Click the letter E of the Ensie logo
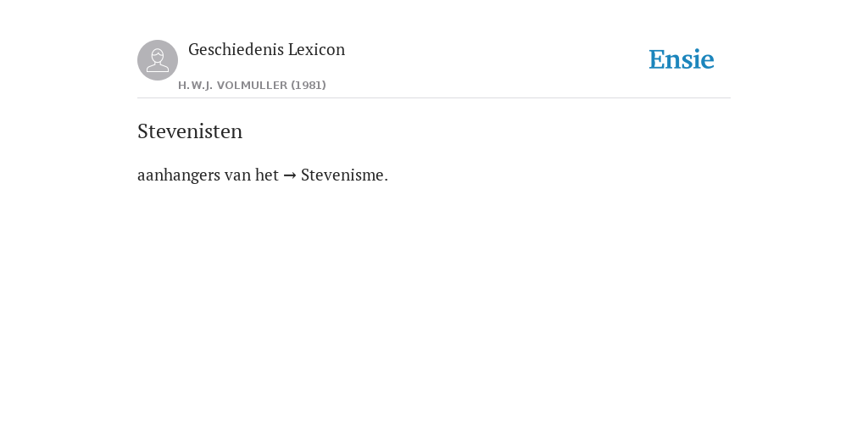868x434 pixels. pyautogui.click(x=657, y=59)
